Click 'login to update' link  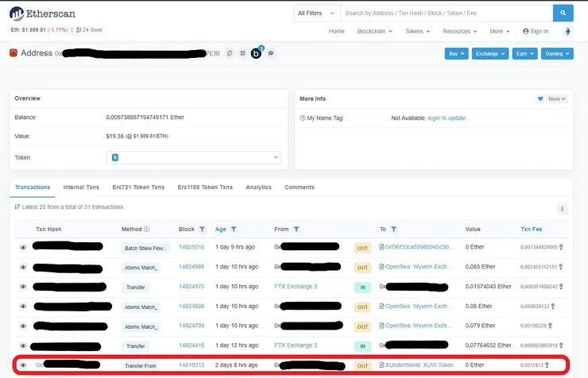[447, 118]
